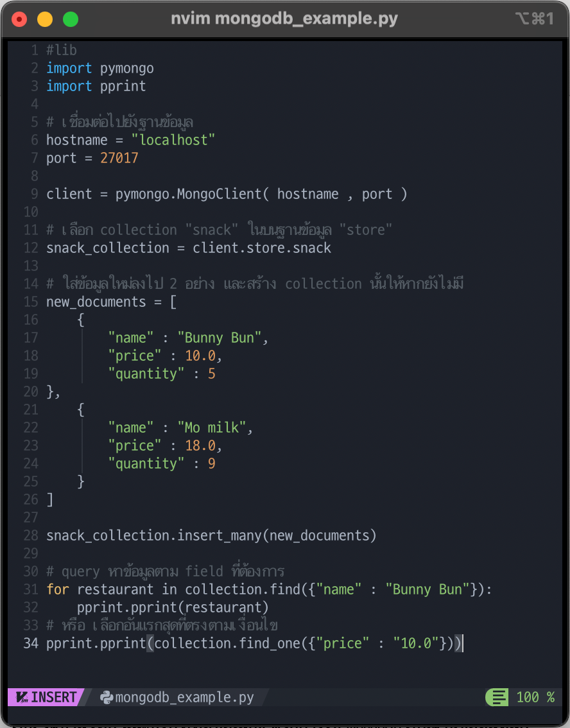
Task: Click the ⌥⌘1 shortcut indicator in titlebar
Action: click(534, 19)
